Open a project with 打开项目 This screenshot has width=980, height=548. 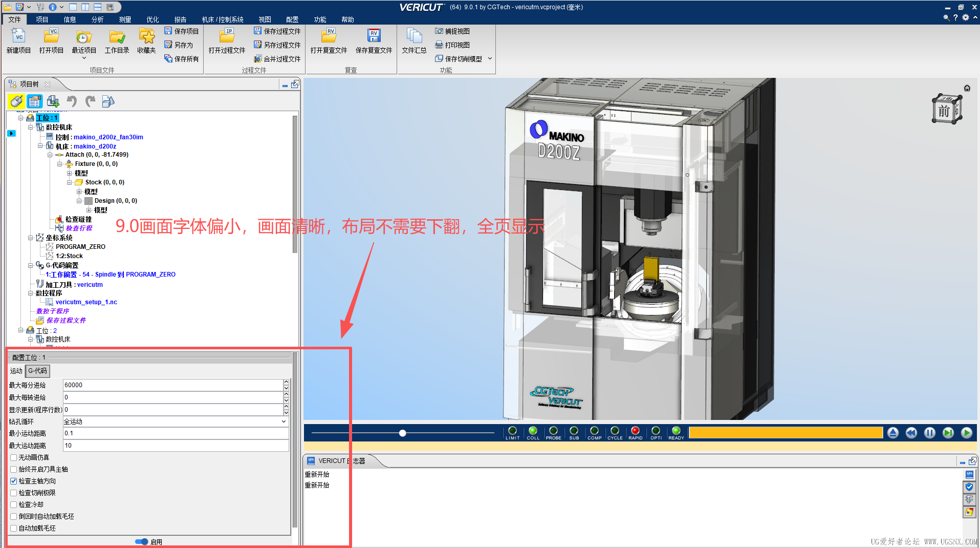pos(51,40)
